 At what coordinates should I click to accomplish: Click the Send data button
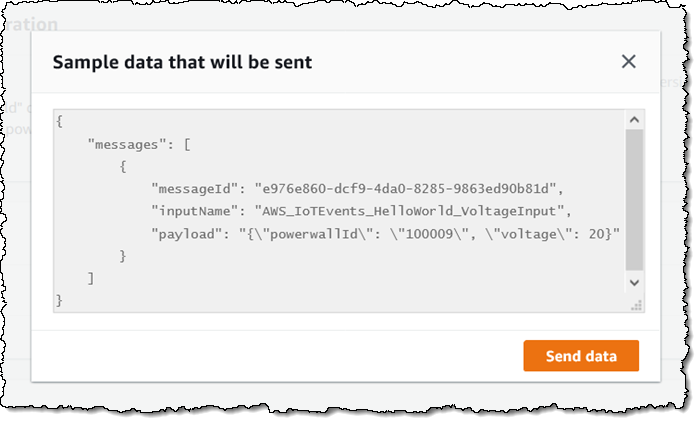pyautogui.click(x=580, y=356)
